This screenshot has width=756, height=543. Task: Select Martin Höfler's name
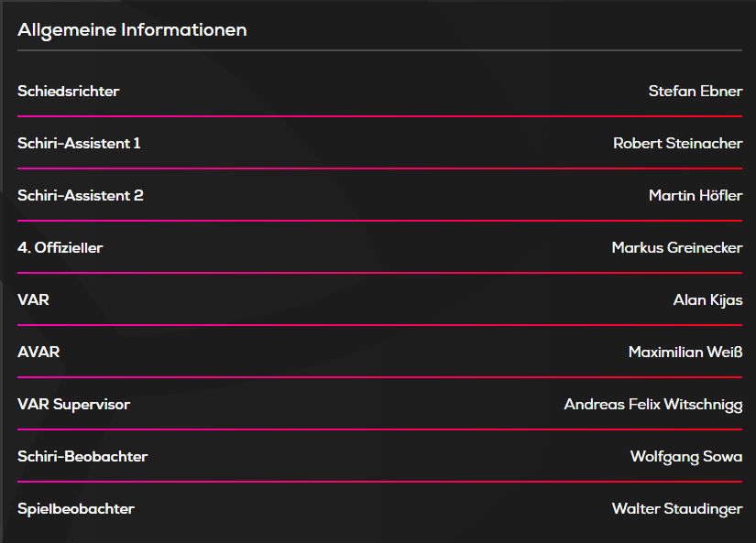(695, 196)
